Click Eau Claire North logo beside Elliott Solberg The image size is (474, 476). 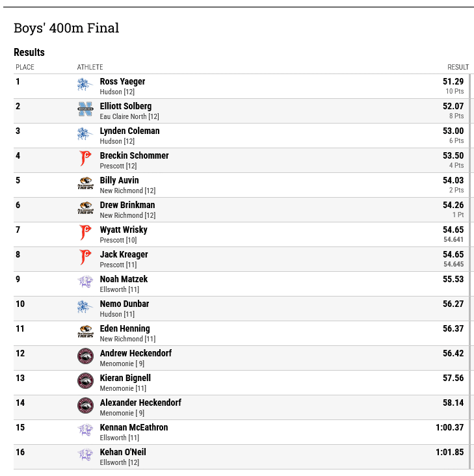point(85,109)
